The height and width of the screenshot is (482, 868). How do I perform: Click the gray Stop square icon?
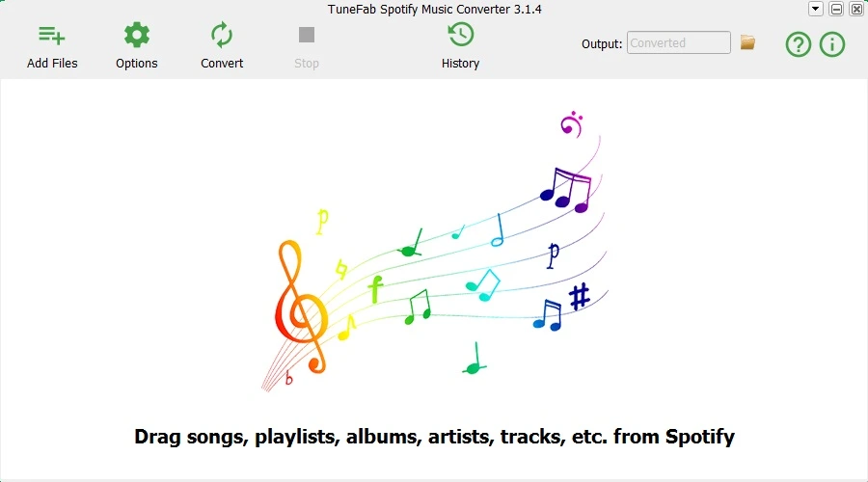point(306,35)
